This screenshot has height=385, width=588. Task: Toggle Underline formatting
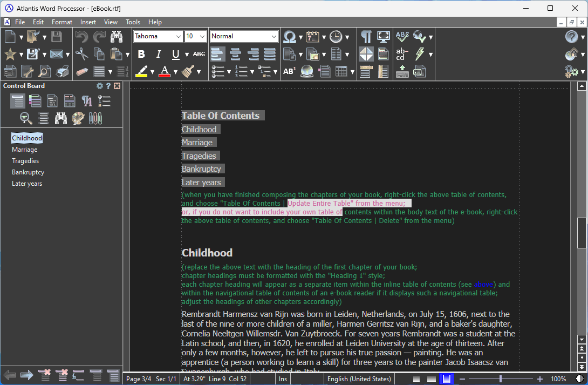(175, 55)
